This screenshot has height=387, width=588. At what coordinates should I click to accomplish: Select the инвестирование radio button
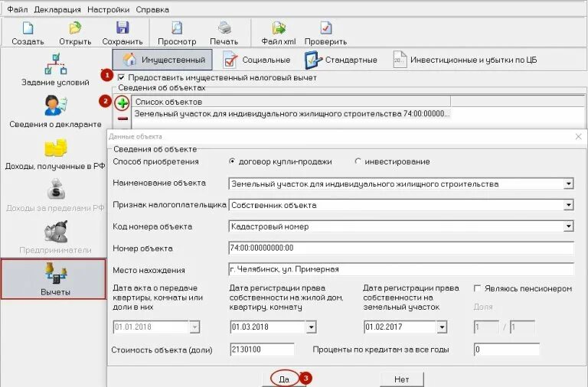coord(358,161)
